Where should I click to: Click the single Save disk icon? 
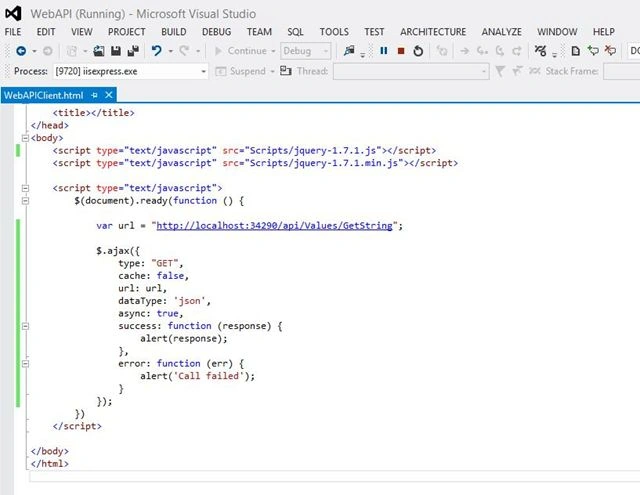coord(116,51)
